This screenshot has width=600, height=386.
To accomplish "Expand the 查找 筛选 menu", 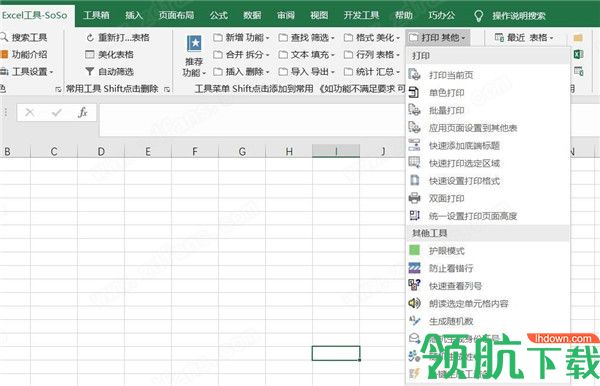I will (307, 37).
